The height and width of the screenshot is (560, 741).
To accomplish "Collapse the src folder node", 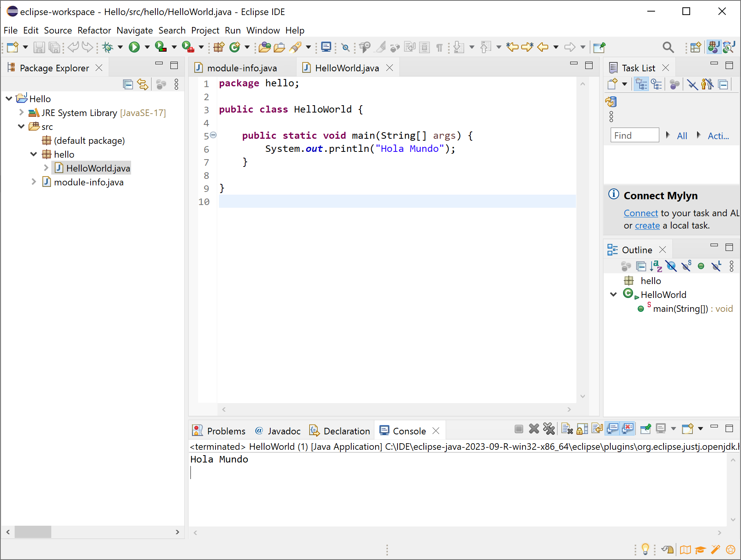I will click(x=21, y=126).
